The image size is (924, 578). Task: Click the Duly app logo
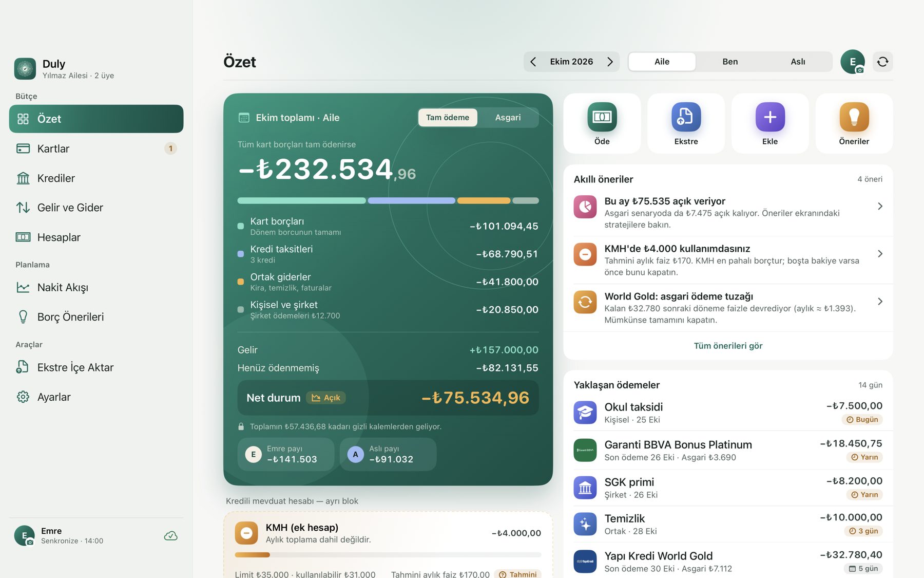[x=25, y=68]
